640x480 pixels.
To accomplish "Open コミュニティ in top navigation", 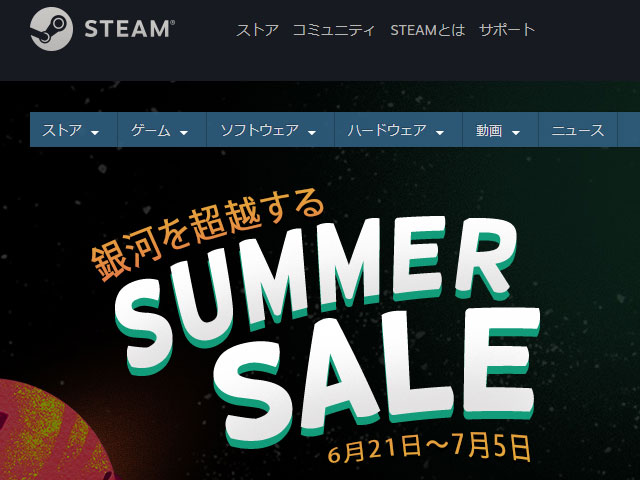I will click(x=334, y=30).
